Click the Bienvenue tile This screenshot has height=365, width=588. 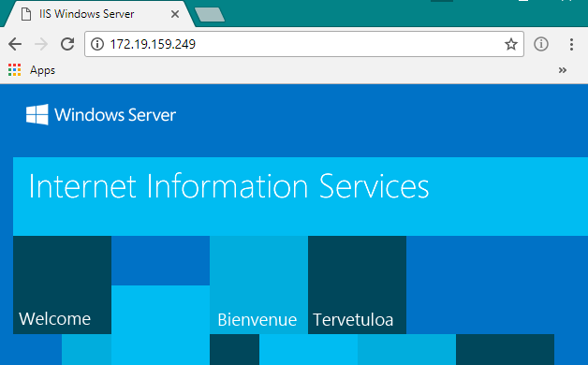click(258, 285)
